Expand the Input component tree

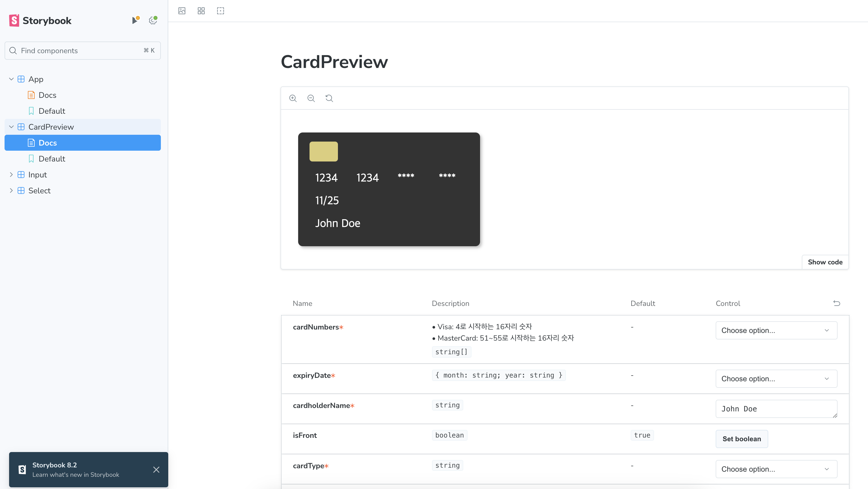[x=11, y=175]
